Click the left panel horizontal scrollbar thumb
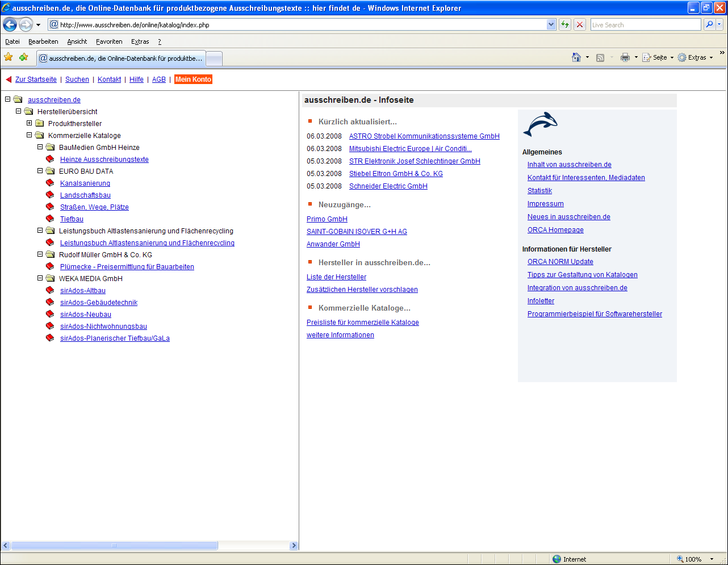 point(114,546)
